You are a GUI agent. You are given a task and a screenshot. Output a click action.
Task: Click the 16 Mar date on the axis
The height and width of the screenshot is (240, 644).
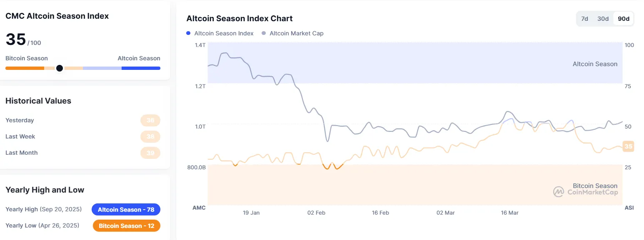(x=509, y=213)
